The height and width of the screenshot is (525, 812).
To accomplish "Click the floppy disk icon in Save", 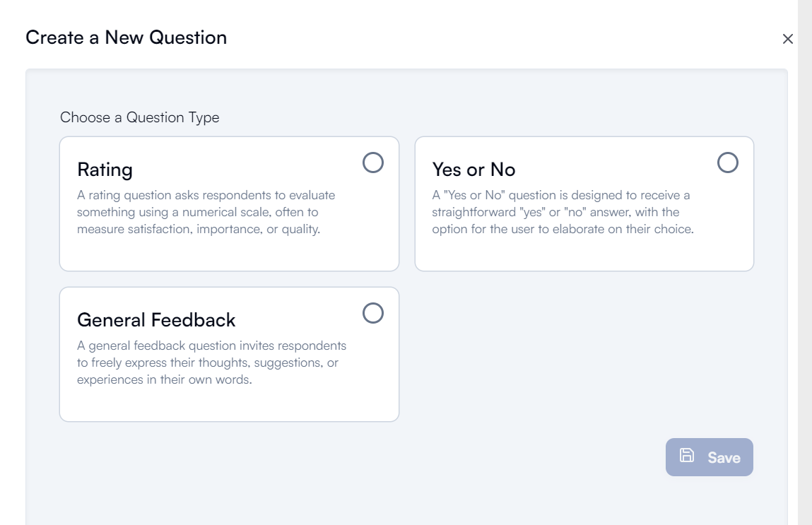I will [687, 456].
